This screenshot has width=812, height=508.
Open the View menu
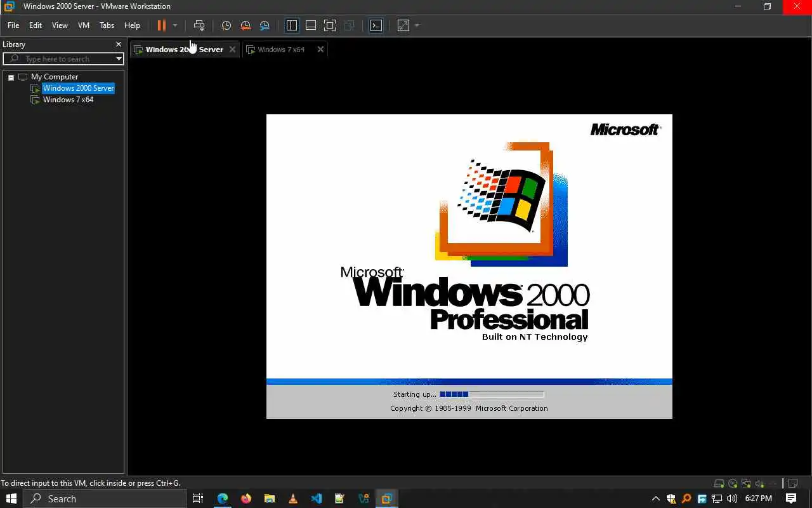60,25
